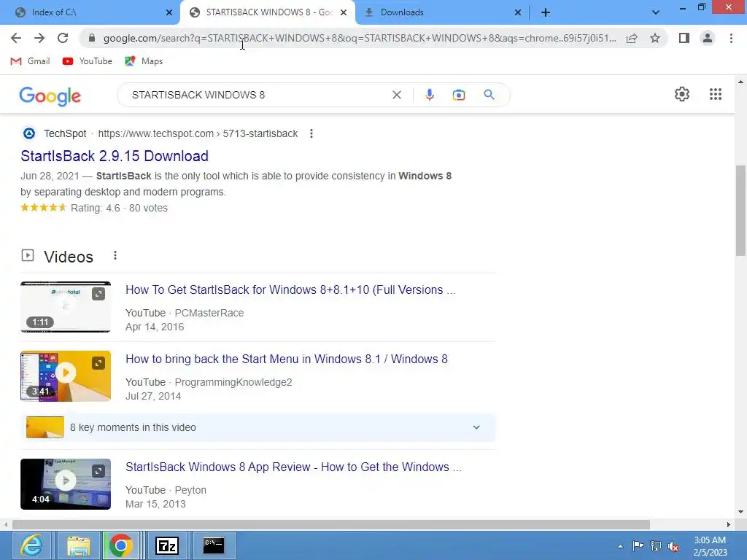Close the Downloads tab
The image size is (747, 560).
coord(518,12)
